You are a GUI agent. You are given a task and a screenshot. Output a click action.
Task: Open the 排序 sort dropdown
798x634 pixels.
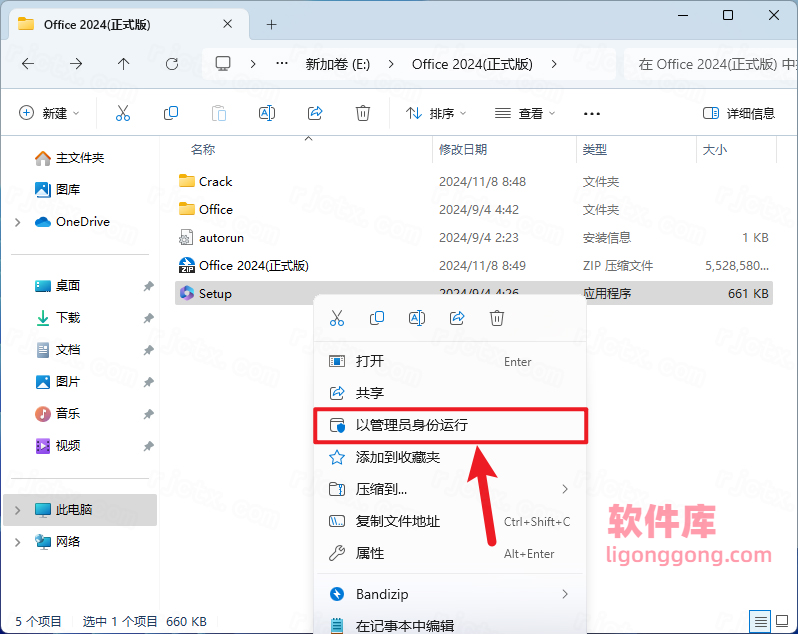coord(436,113)
